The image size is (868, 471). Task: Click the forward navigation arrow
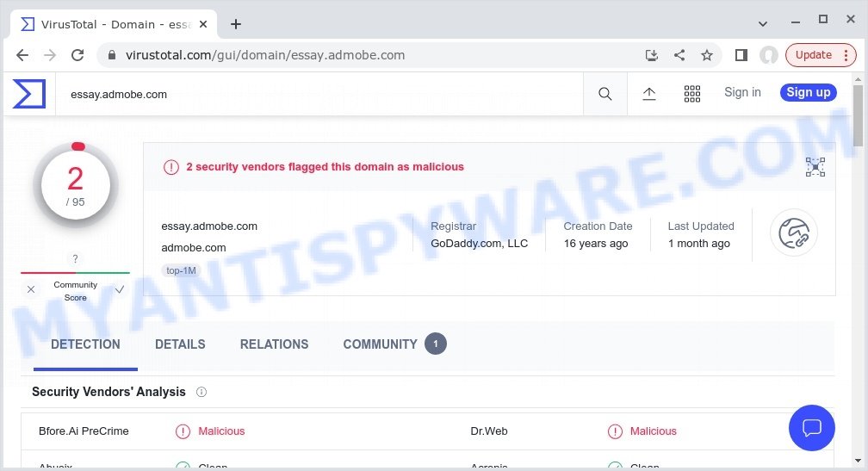(x=50, y=55)
